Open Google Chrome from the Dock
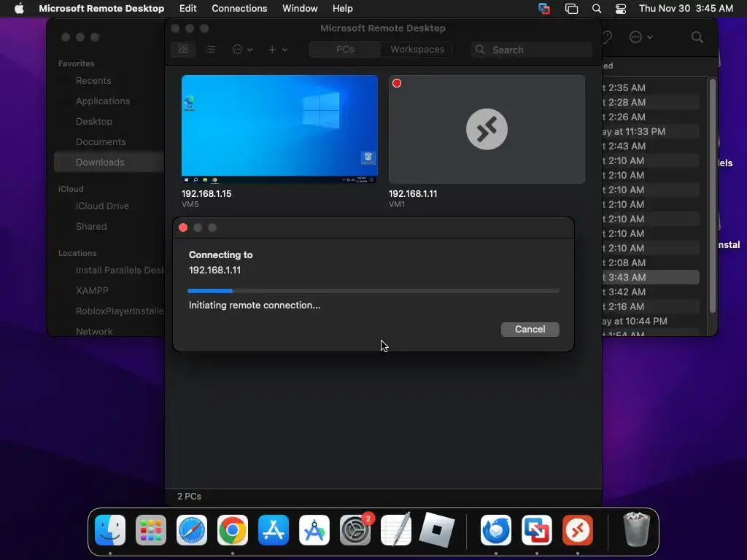 click(233, 530)
